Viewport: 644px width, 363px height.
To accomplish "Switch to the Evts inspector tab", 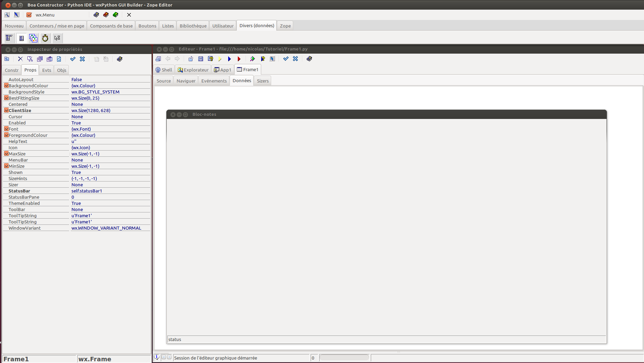I will (46, 70).
